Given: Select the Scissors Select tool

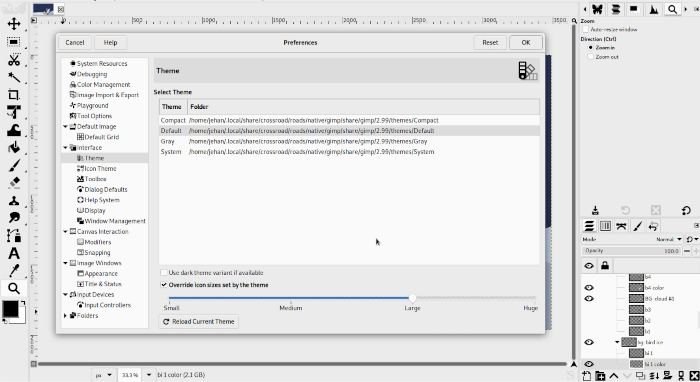Looking at the screenshot, I should pos(14,60).
